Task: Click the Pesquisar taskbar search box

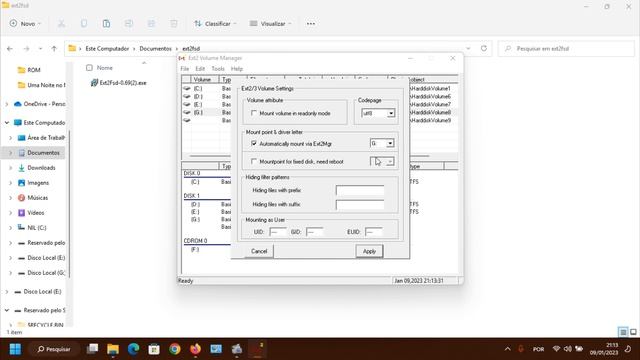Action: coord(54,349)
